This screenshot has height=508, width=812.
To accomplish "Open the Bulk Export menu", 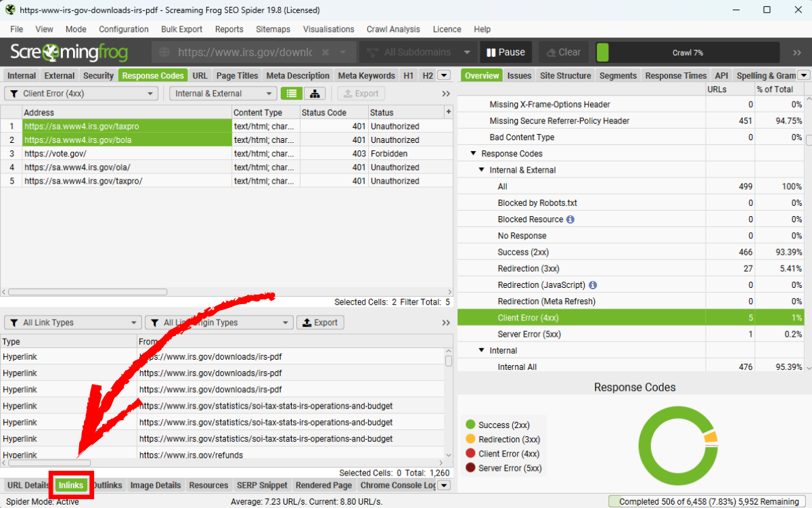I will pos(181,29).
